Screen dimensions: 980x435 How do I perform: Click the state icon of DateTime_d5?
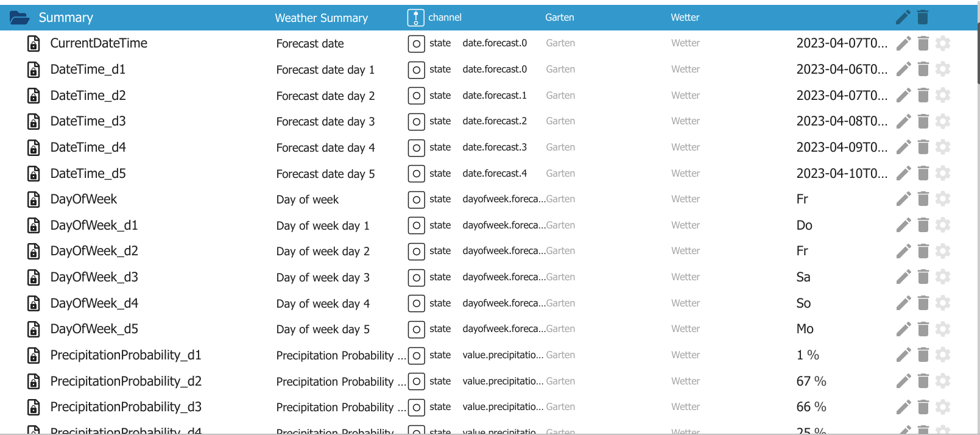point(416,174)
